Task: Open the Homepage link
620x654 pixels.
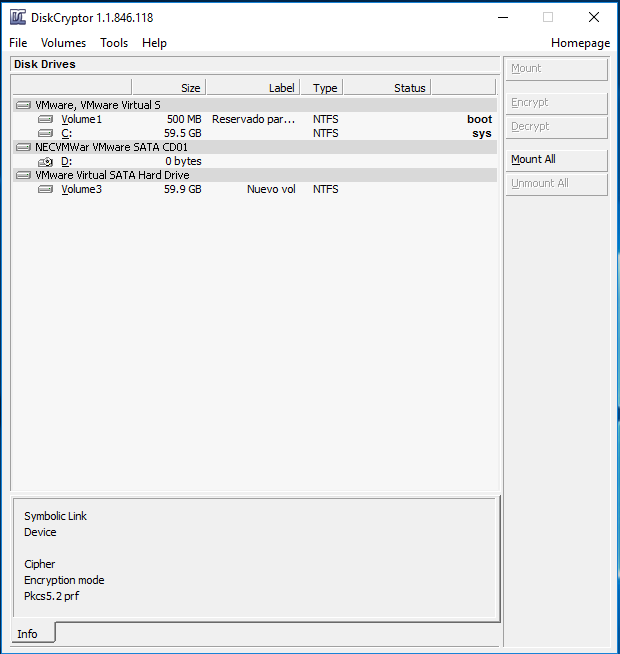Action: point(580,43)
